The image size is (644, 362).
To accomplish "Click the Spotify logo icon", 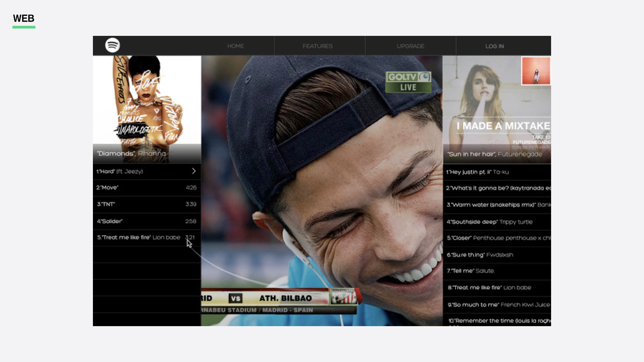I will [x=112, y=45].
